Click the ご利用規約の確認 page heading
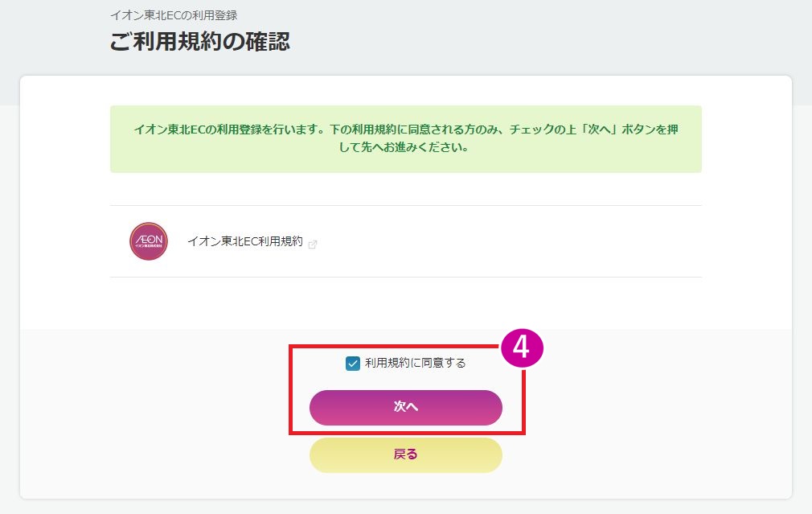 pyautogui.click(x=200, y=42)
